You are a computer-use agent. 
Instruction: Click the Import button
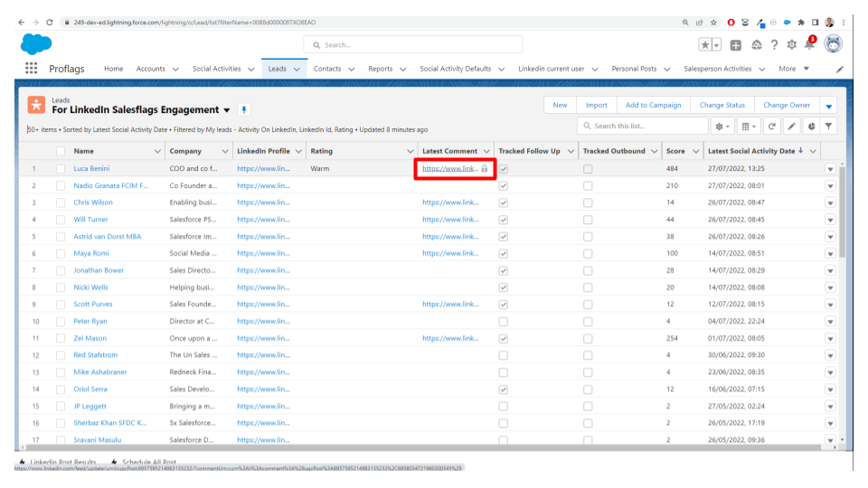pos(596,105)
